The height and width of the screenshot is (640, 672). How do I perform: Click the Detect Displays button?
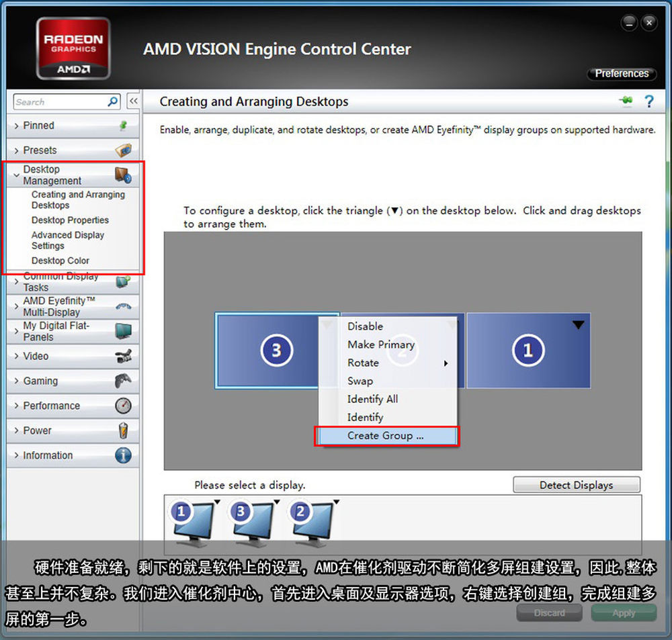[x=577, y=485]
